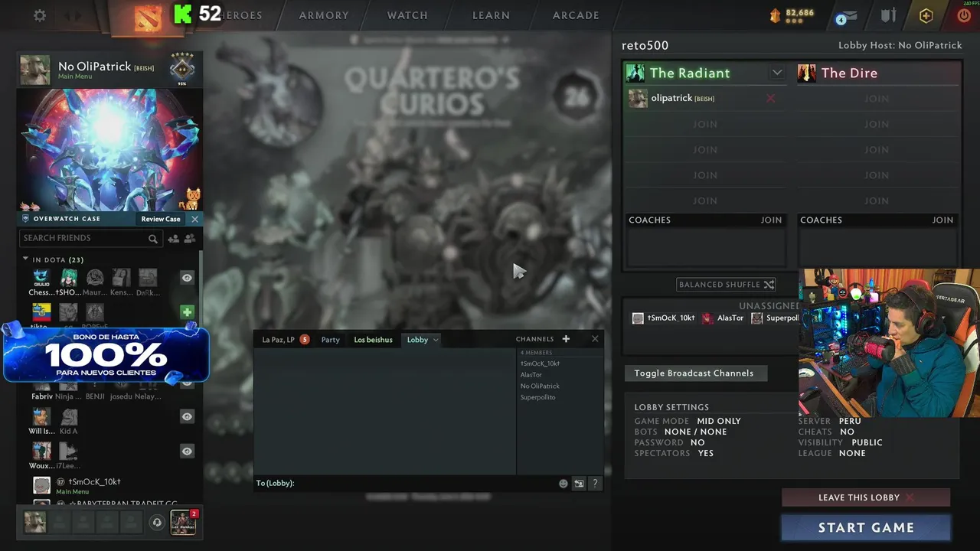Click the Dota 2 logo home button

tap(148, 17)
